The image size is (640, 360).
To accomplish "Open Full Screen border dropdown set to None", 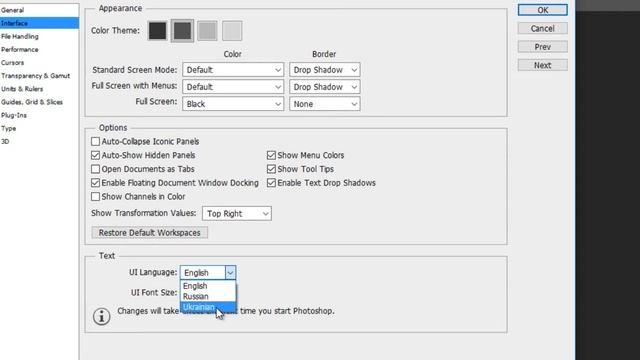I will click(x=324, y=104).
